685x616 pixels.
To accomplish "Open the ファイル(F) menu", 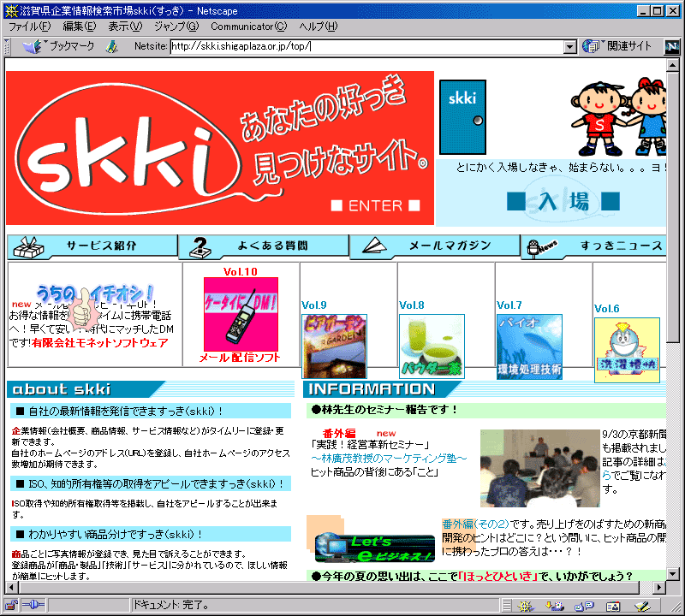I will pyautogui.click(x=30, y=27).
